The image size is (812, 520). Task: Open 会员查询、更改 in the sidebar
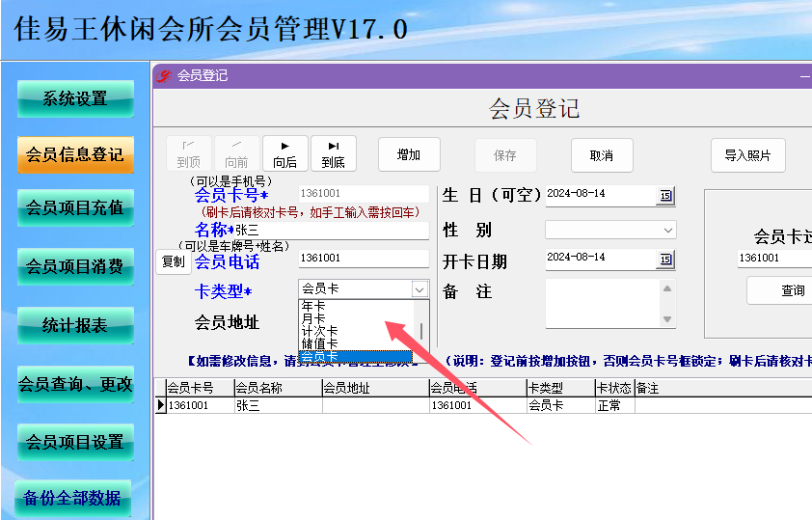[x=75, y=384]
